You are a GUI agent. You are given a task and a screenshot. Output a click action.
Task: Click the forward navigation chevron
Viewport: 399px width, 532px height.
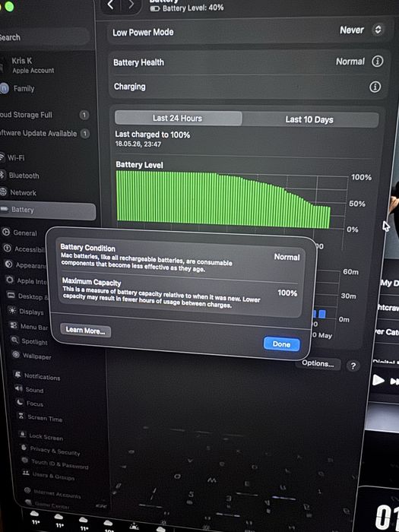pyautogui.click(x=131, y=5)
